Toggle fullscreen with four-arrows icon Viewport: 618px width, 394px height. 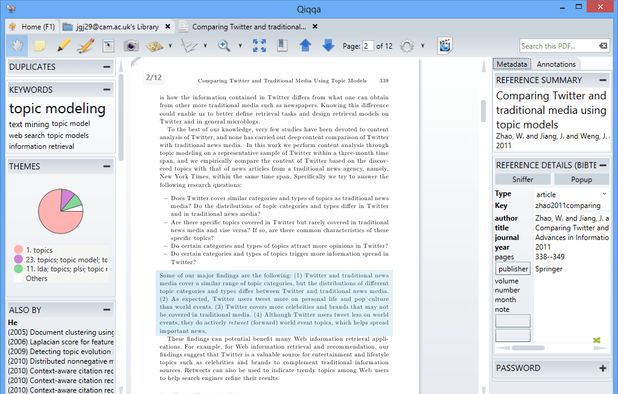(259, 46)
